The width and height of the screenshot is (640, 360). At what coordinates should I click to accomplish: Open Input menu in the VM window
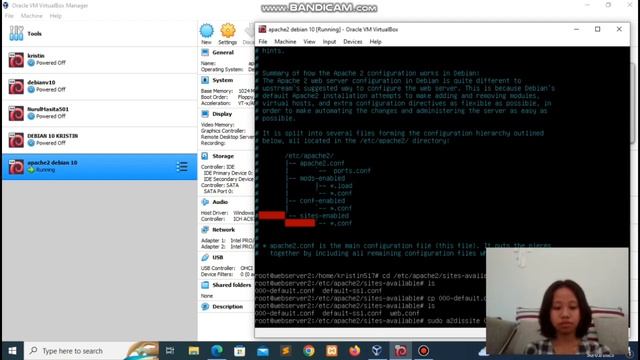[329, 42]
